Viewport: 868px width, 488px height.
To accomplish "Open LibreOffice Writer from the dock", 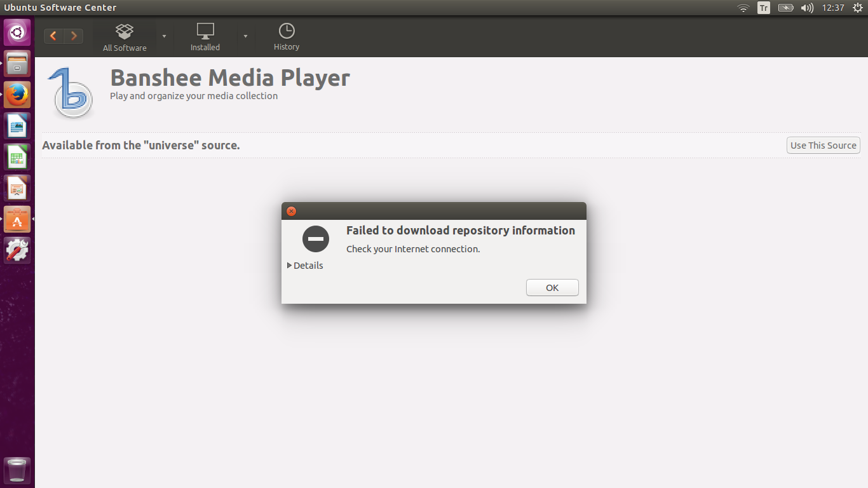I will 17,126.
